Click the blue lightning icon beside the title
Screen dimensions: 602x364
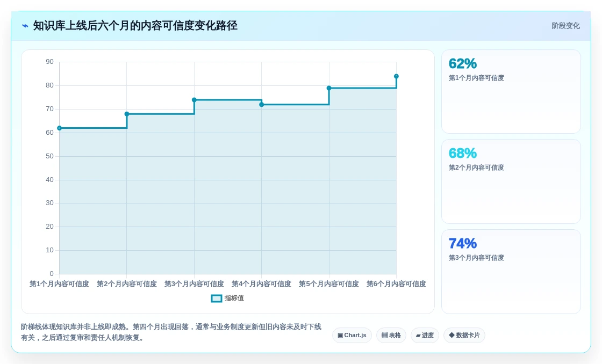click(25, 26)
